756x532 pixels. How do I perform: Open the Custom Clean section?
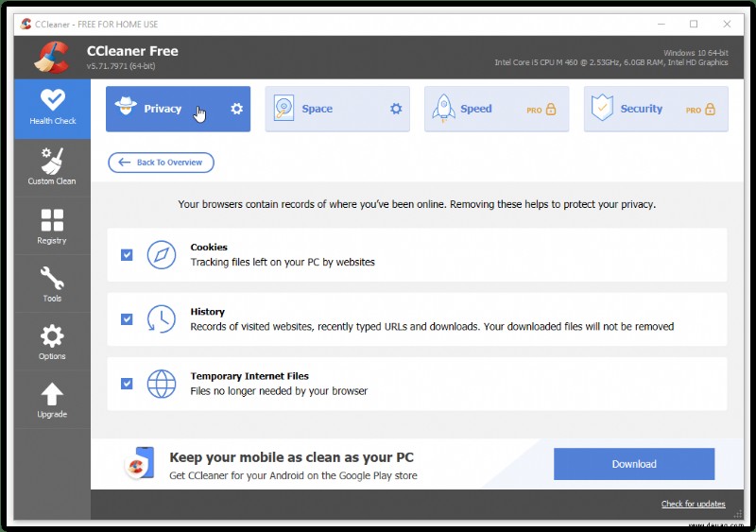tap(52, 167)
